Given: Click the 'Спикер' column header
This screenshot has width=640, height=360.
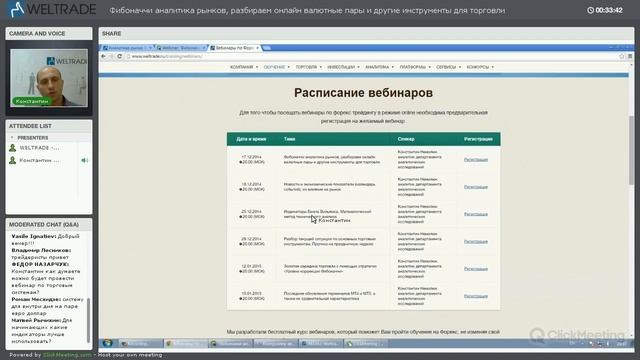Looking at the screenshot, I should (x=406, y=139).
